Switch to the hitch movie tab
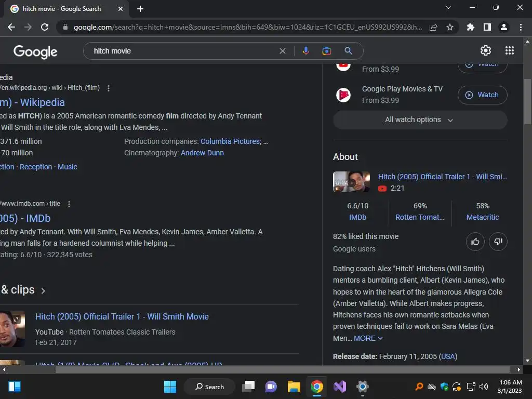532x399 pixels. [66, 9]
